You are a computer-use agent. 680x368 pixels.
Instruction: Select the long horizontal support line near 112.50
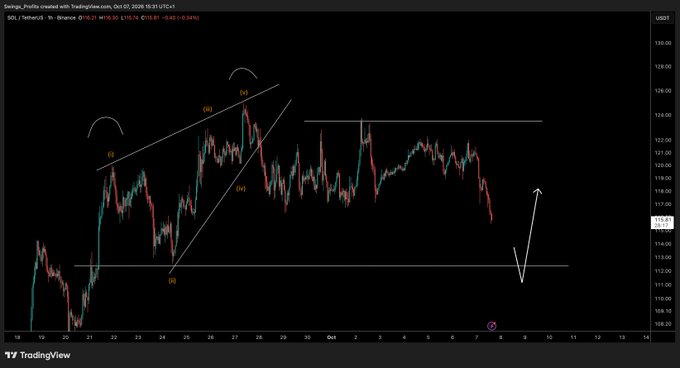point(321,266)
